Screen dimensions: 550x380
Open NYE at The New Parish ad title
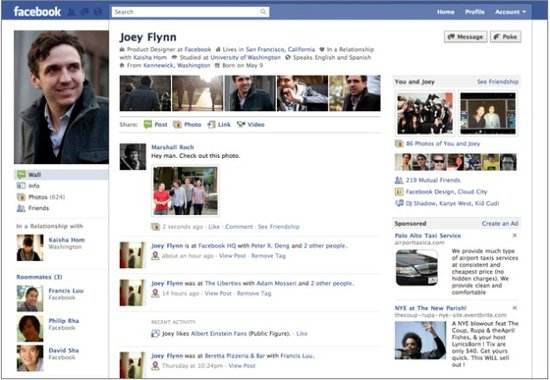(430, 308)
